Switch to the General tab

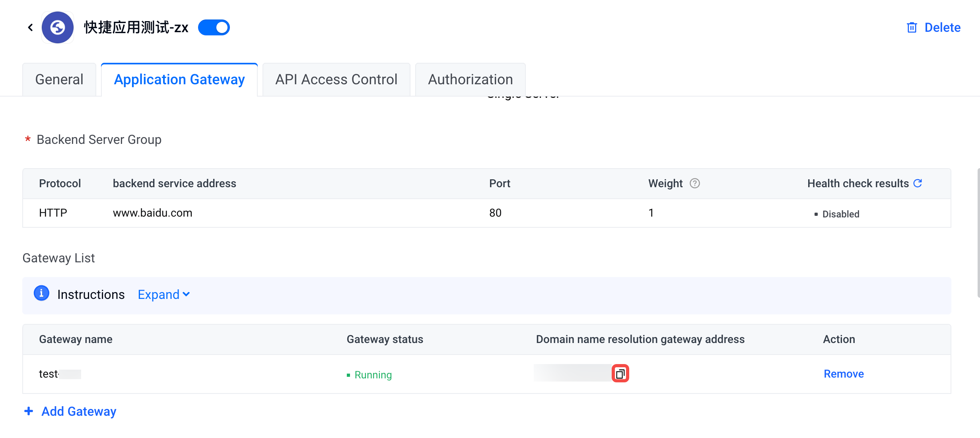pos(59,79)
